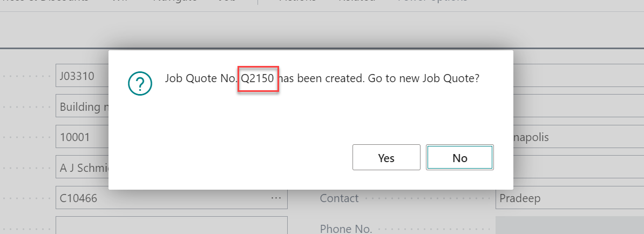Open the Actions menu
The image size is (644, 234).
297,2
